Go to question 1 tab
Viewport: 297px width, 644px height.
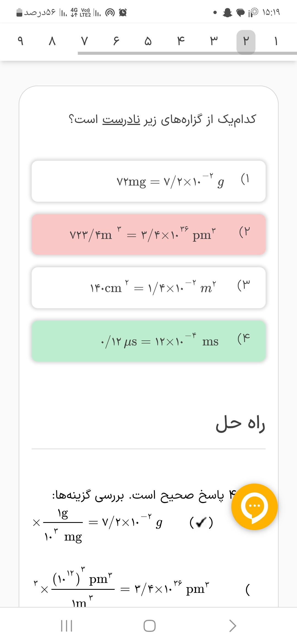pos(276,41)
